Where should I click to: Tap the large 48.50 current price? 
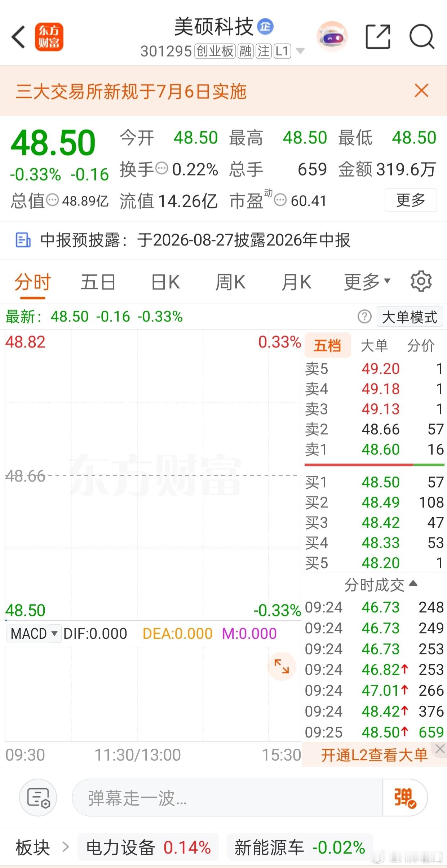(x=53, y=143)
